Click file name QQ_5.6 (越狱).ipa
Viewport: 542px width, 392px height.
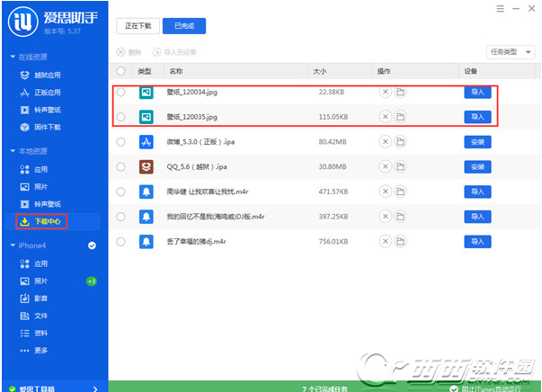coord(197,166)
